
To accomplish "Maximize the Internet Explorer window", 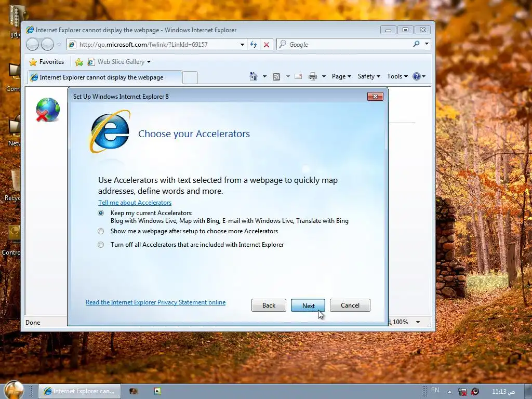I will (x=405, y=30).
